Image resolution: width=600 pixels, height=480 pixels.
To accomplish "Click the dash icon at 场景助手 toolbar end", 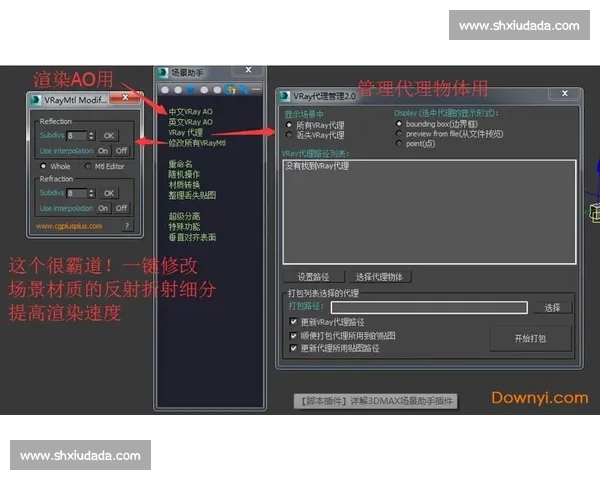I will (x=256, y=89).
